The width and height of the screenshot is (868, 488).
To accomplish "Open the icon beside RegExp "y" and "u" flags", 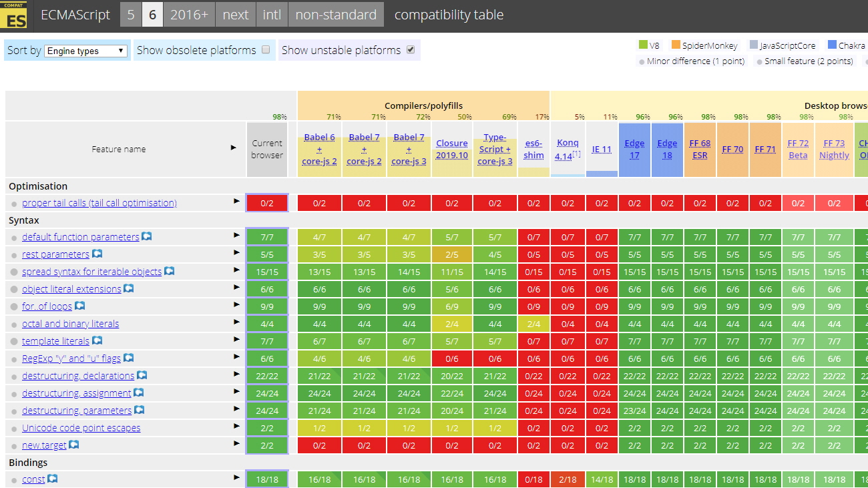I will pos(129,358).
